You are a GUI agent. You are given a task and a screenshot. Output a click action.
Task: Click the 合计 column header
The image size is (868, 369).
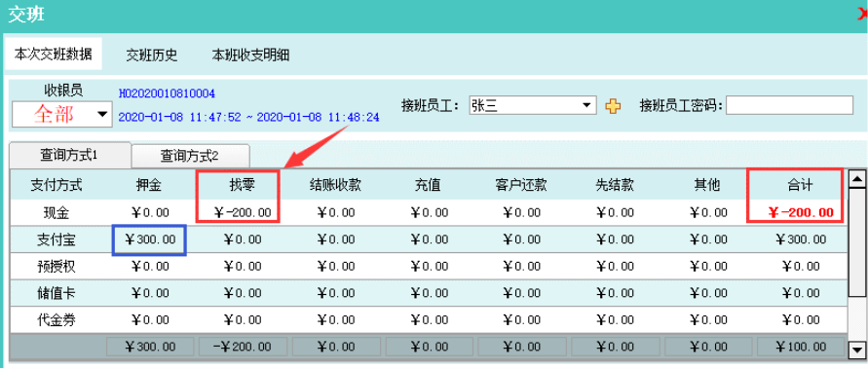point(800,185)
